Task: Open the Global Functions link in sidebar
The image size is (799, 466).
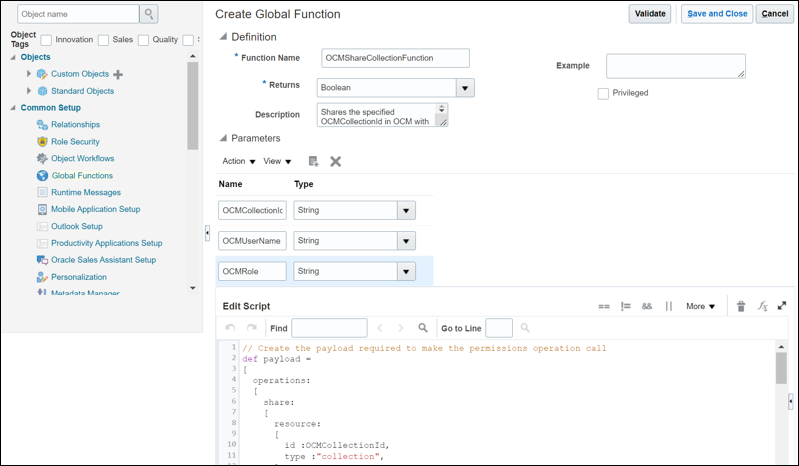Action: pyautogui.click(x=81, y=175)
